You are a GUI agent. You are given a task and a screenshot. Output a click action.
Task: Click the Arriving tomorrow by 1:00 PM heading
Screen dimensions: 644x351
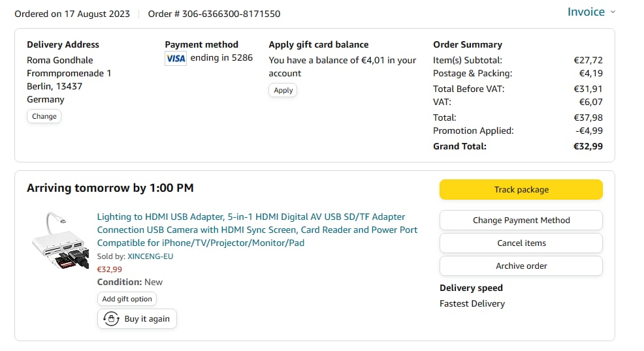pyautogui.click(x=110, y=189)
